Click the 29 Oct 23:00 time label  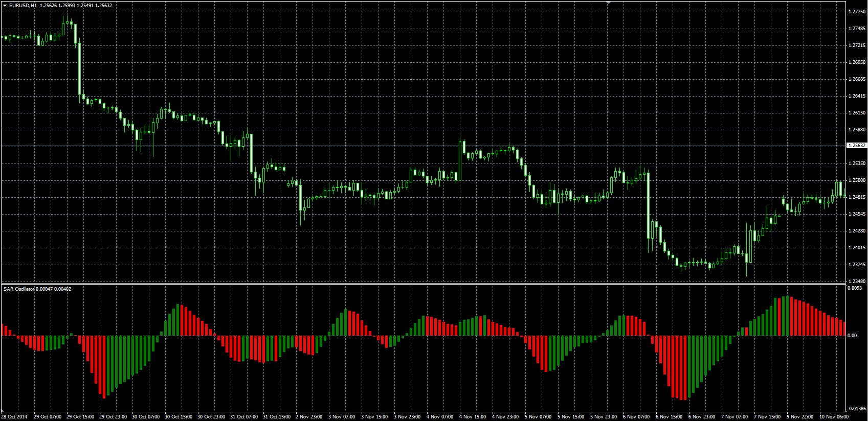click(113, 417)
